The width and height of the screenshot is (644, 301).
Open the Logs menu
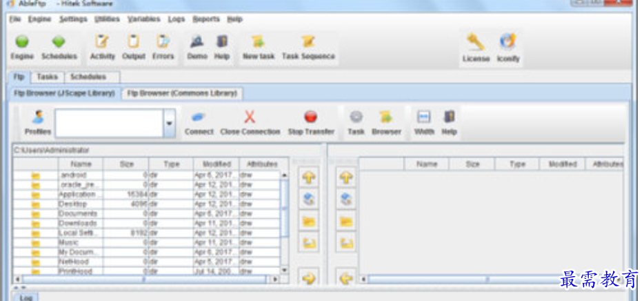177,19
